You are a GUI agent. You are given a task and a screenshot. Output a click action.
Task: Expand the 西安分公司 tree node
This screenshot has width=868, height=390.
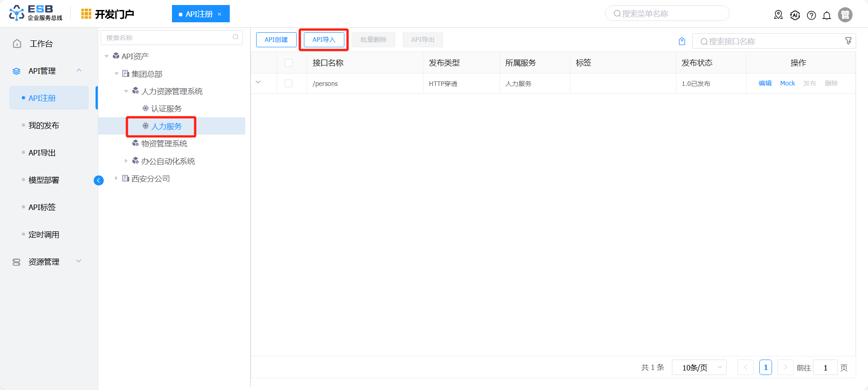(x=116, y=179)
